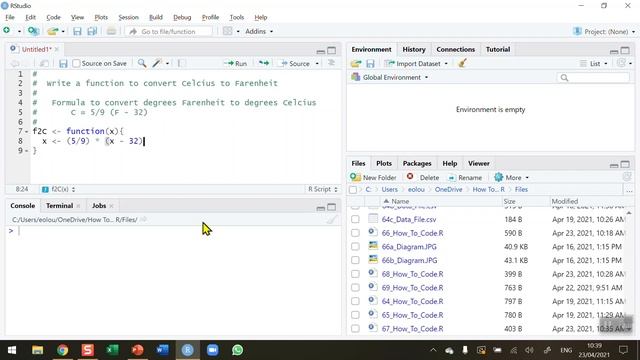640x360 pixels.
Task: Click the Environment search field
Action: (593, 78)
